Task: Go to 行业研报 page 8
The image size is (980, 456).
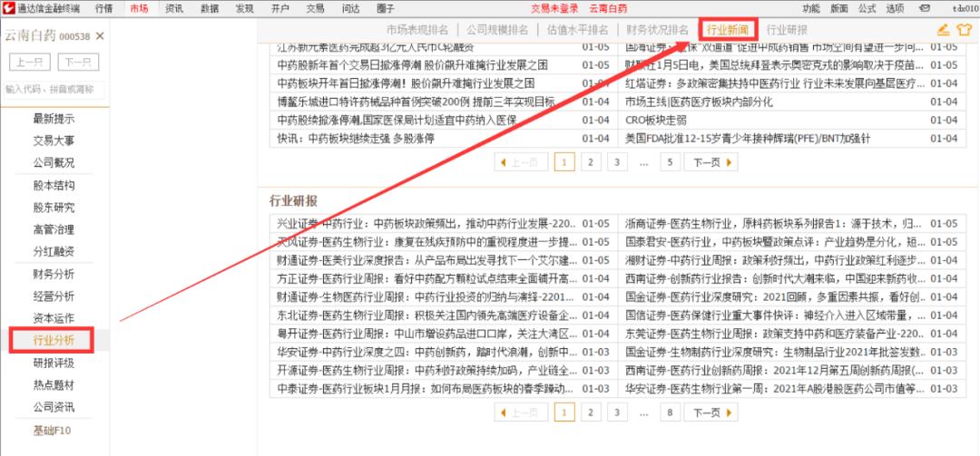Action: tap(670, 412)
